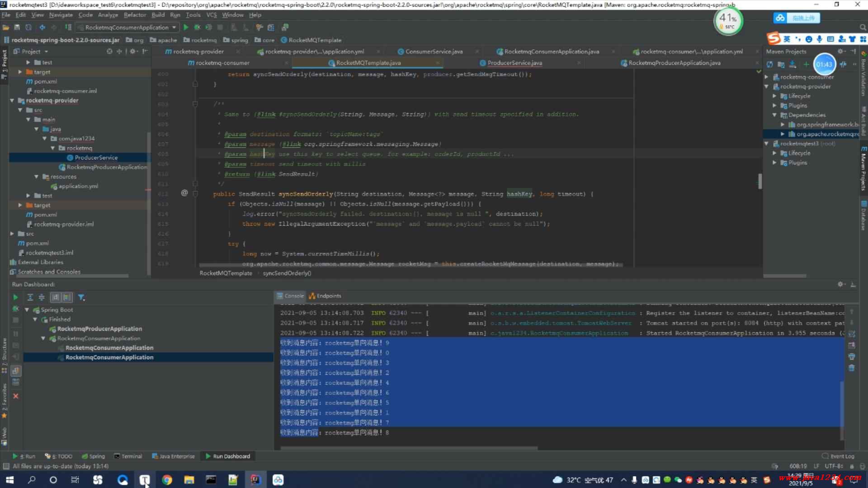
Task: Click Collapse All in the Run Dashboard toolbar
Action: pos(42,297)
